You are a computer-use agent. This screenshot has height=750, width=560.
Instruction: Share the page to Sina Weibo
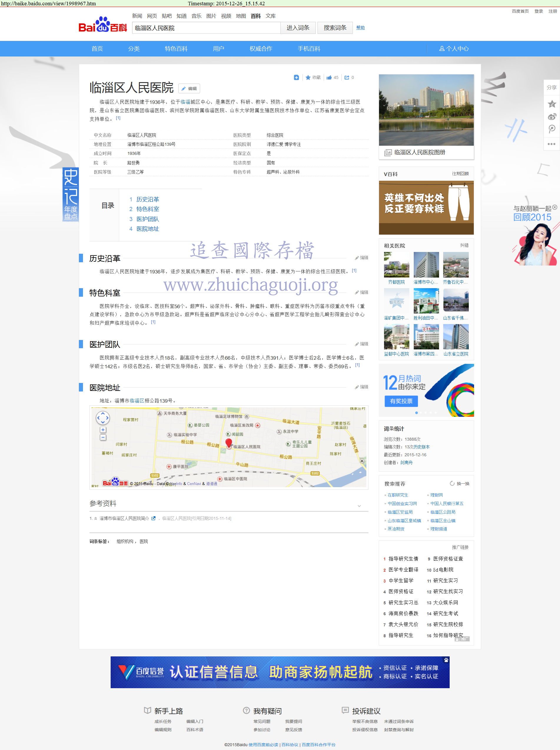pos(551,117)
